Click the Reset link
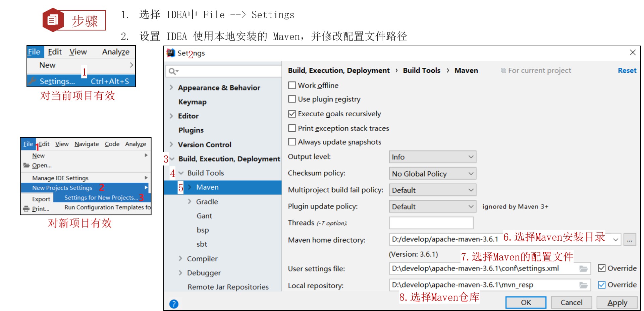The image size is (644, 311). (x=627, y=70)
